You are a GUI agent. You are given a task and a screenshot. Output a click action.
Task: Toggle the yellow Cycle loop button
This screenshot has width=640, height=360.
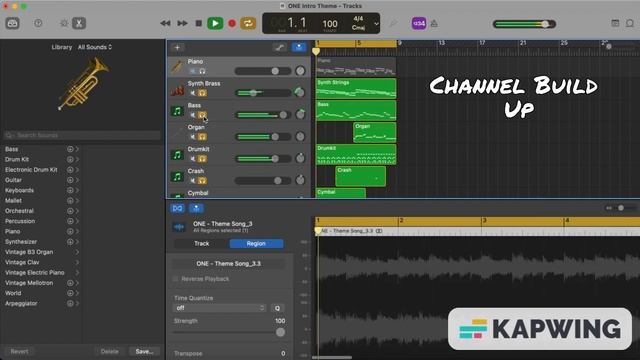pyautogui.click(x=248, y=23)
